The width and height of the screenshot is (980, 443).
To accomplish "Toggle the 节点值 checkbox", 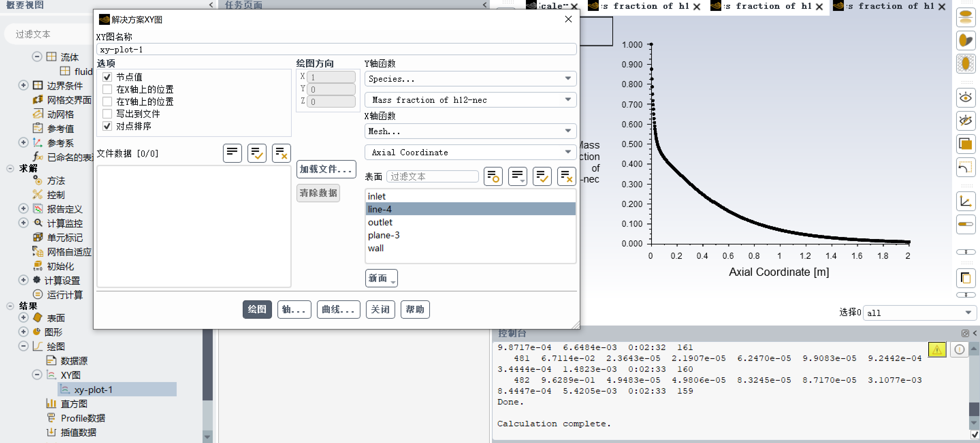I will click(x=107, y=77).
